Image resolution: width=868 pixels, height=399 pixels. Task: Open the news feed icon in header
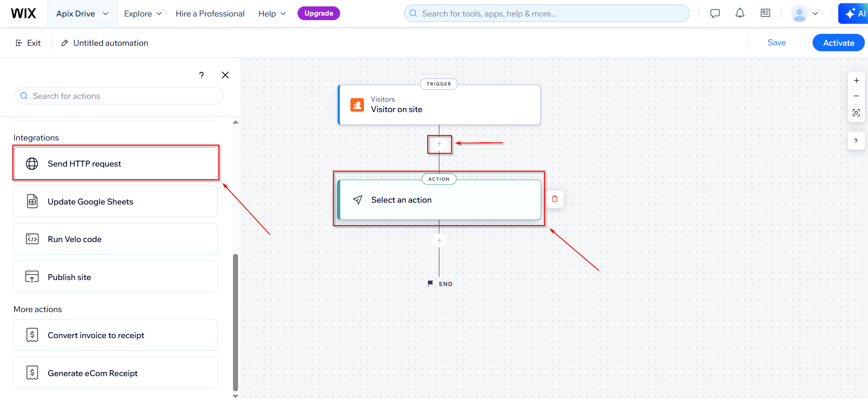765,13
